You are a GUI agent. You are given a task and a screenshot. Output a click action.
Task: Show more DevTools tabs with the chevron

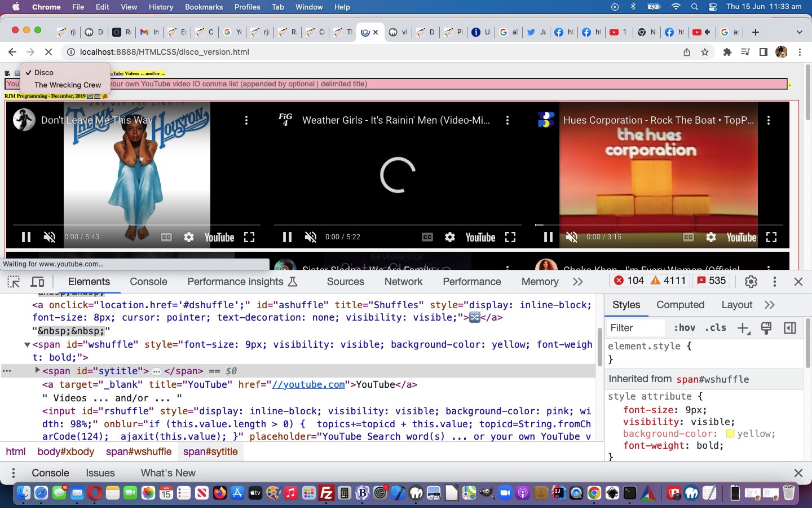coord(577,282)
